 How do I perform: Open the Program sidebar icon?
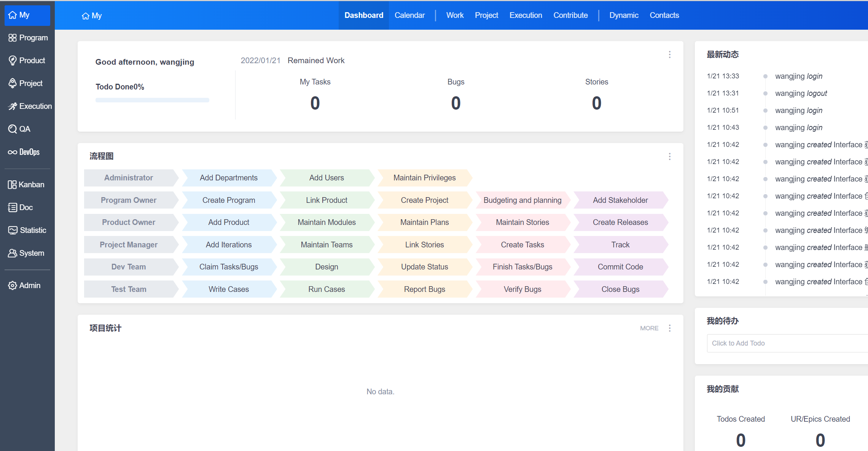(13, 38)
